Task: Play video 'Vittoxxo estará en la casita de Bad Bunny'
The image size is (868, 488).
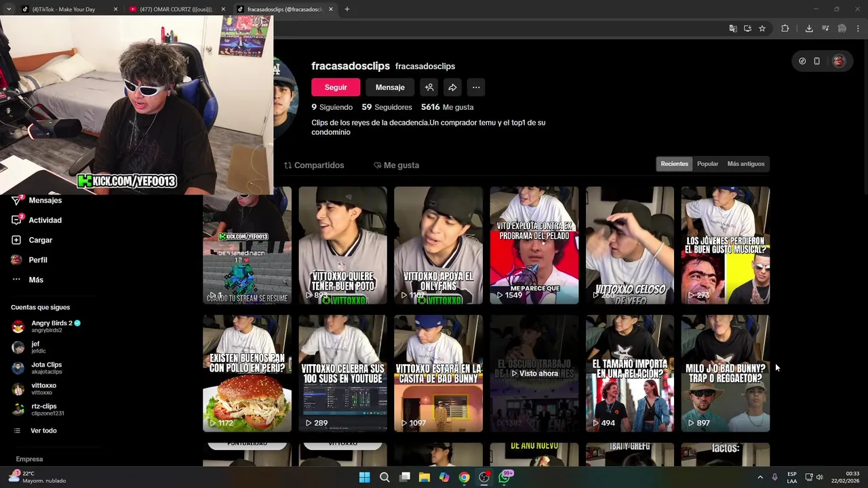Action: click(x=438, y=373)
